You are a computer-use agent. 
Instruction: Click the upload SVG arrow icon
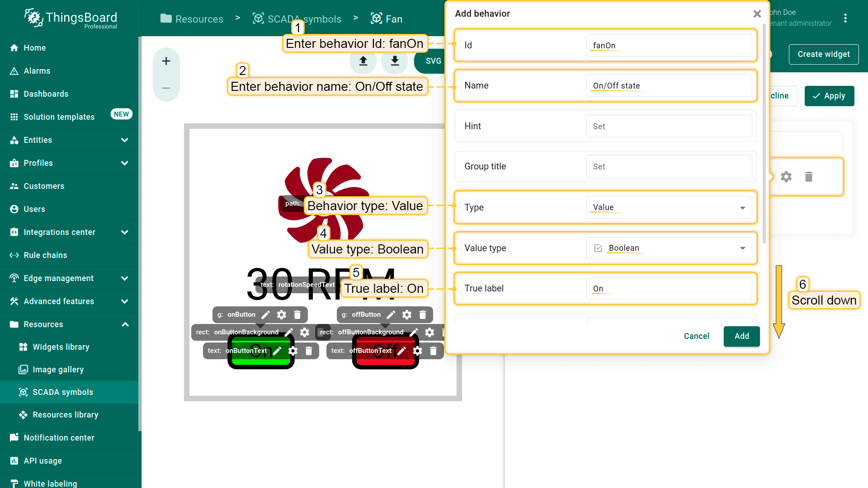pos(363,61)
